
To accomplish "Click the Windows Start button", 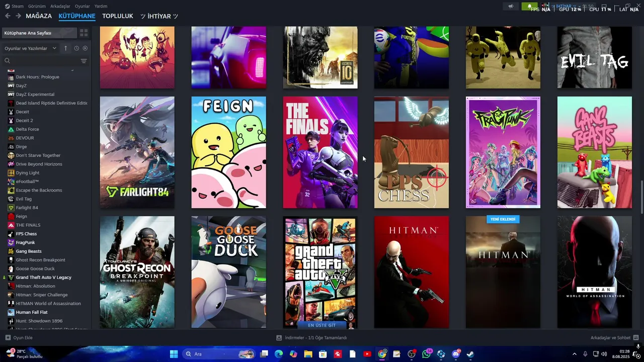I will 174,354.
